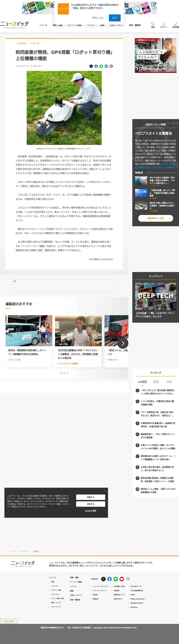Click the Newswitch logo in header
This screenshot has width=179, height=644.
click(x=14, y=25)
